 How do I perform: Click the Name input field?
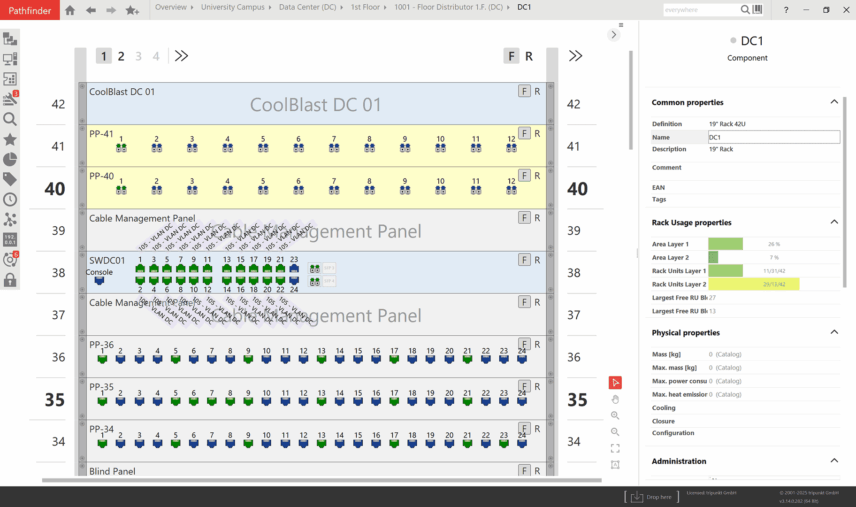click(773, 137)
